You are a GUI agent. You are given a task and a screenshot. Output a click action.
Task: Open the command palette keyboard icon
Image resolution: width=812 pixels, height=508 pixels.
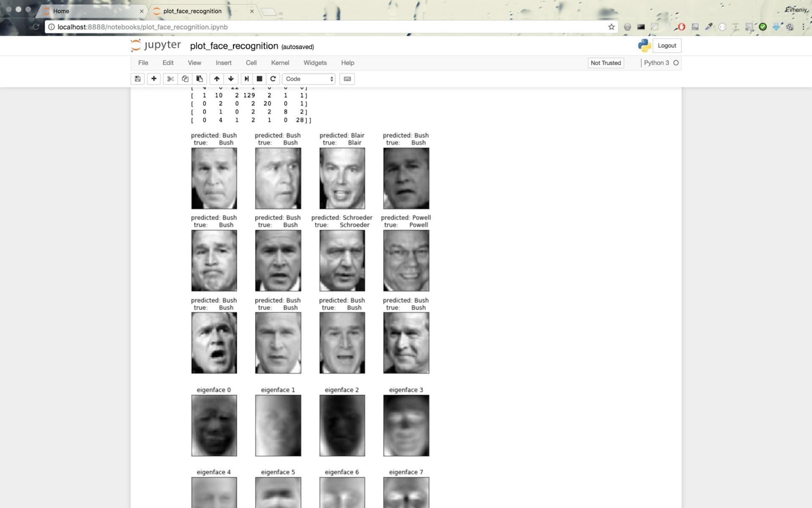click(347, 79)
